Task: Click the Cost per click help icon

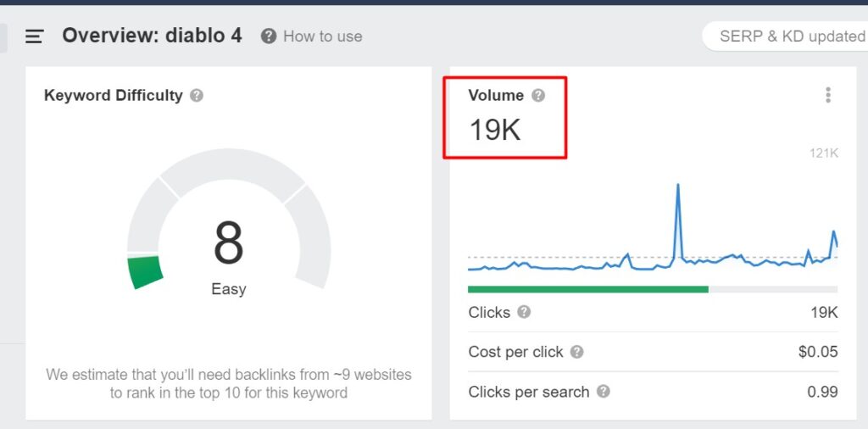Action: pos(576,352)
